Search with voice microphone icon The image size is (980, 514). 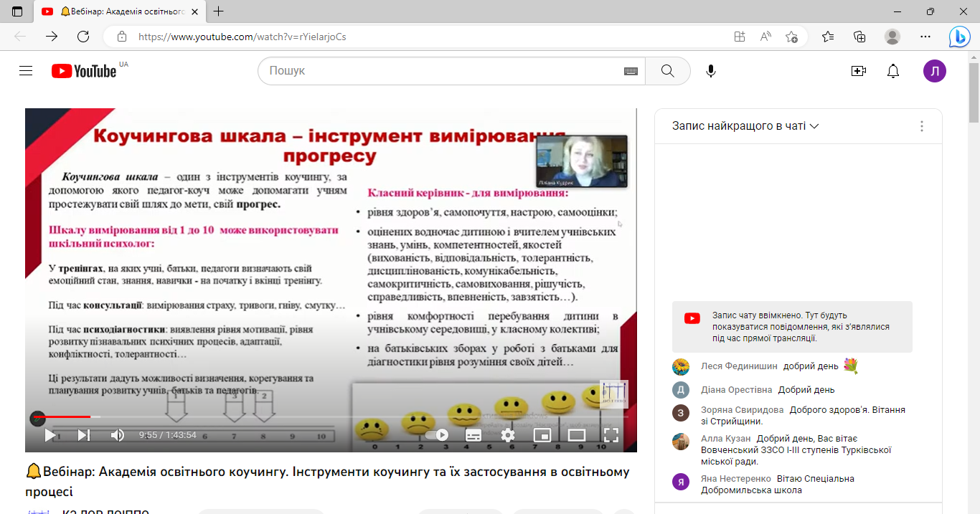(x=710, y=71)
